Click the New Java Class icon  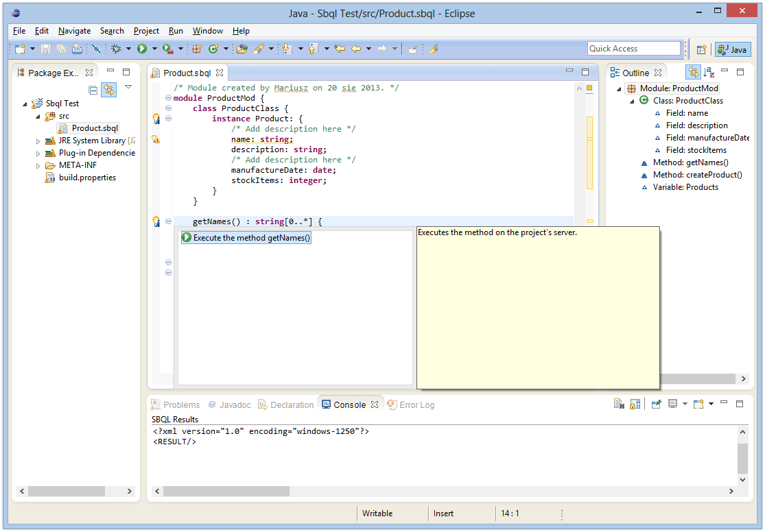213,49
